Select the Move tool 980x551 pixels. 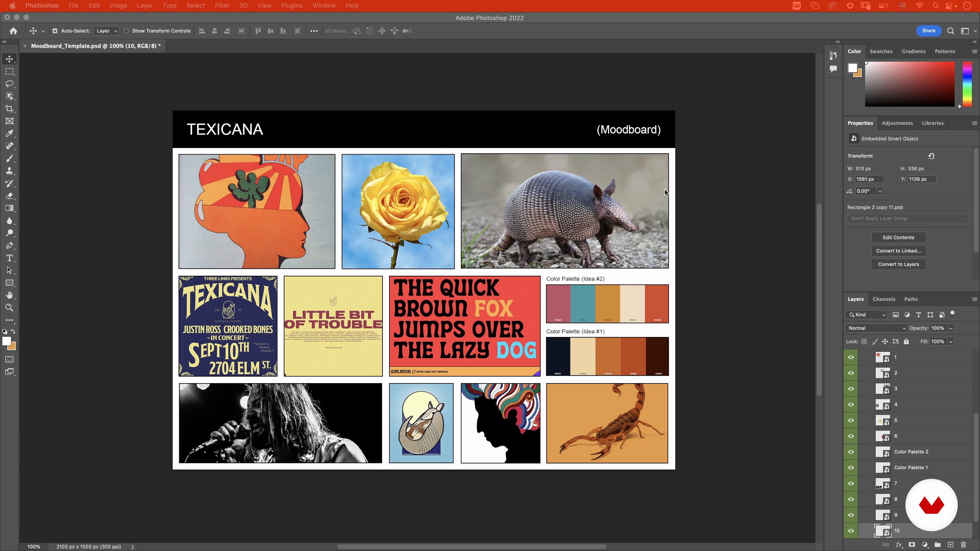pos(9,59)
